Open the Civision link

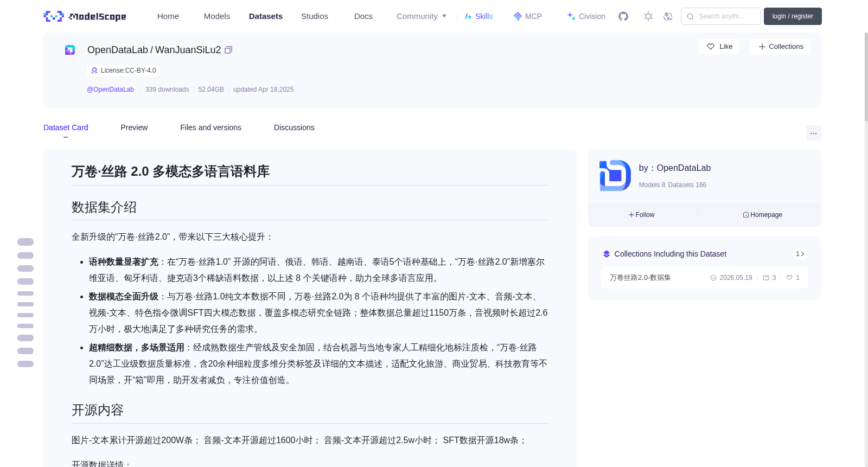point(586,16)
